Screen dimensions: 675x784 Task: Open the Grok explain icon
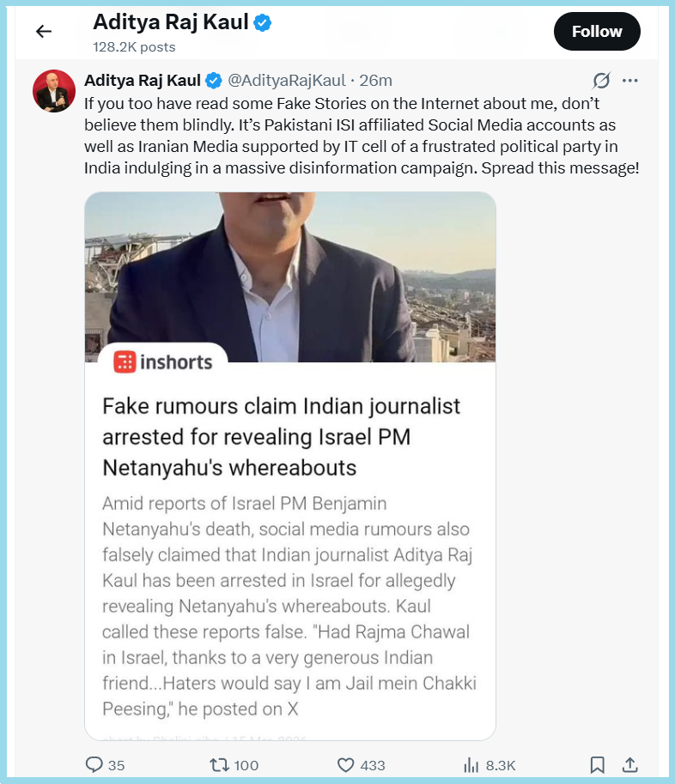pyautogui.click(x=602, y=81)
